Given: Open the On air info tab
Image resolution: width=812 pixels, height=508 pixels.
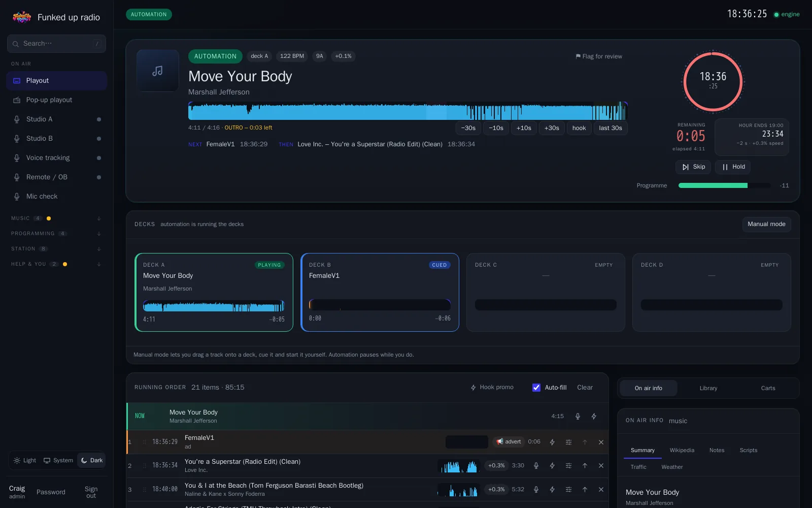Looking at the screenshot, I should tap(649, 388).
